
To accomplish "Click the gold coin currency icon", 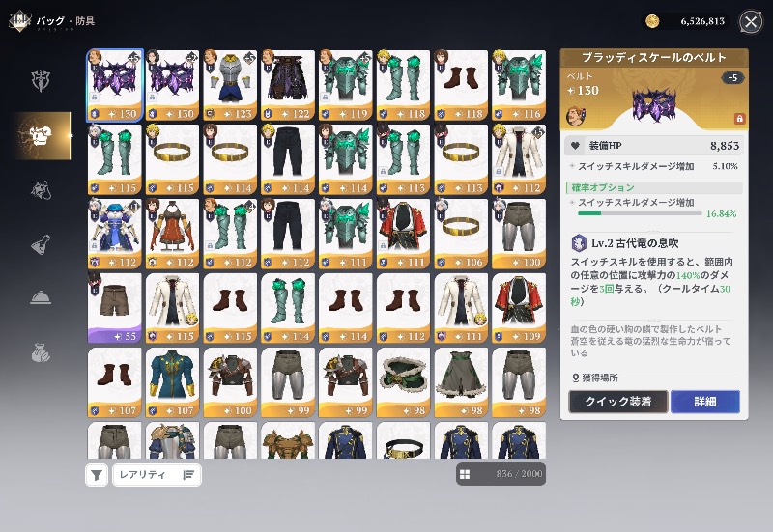I will click(652, 21).
